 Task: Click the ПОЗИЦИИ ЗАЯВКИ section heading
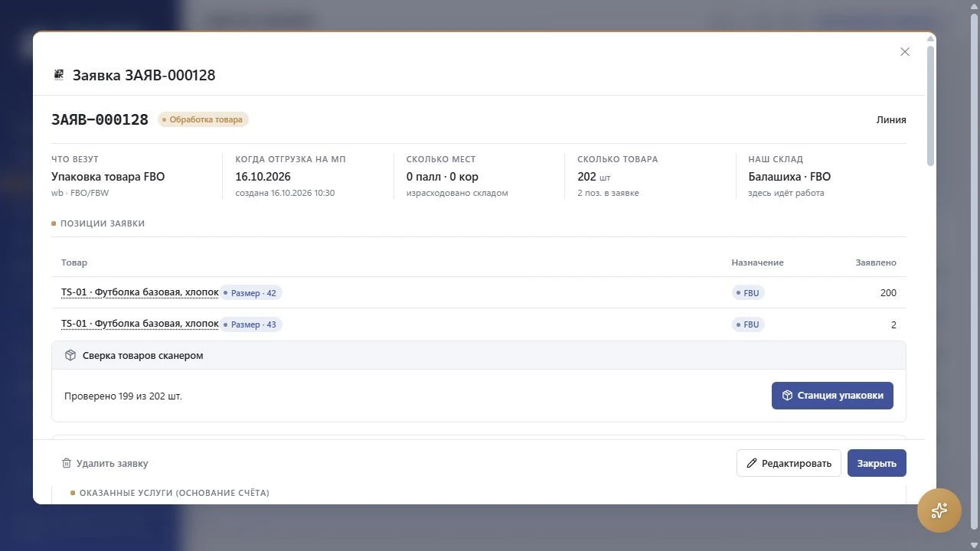tap(103, 223)
